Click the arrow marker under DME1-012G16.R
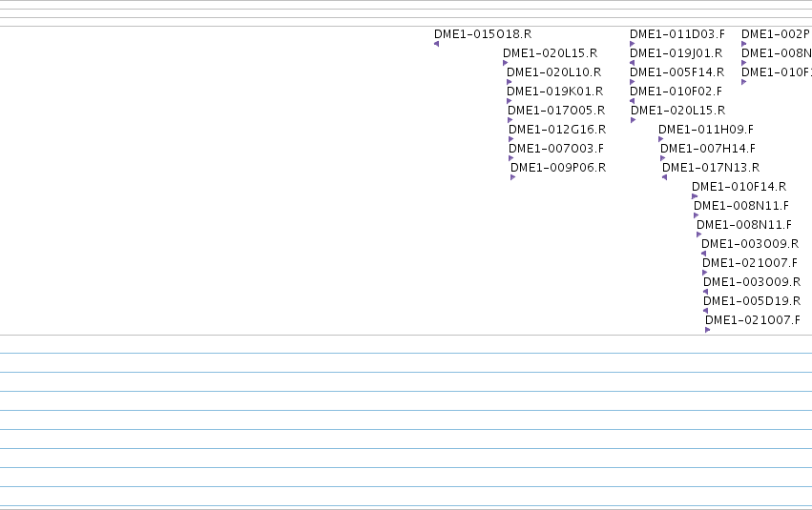812x510 pixels. (x=511, y=140)
